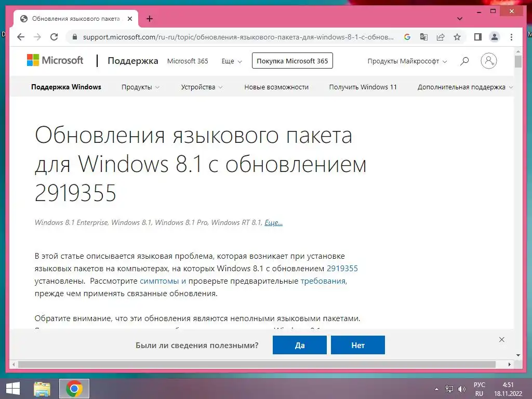This screenshot has height=399, width=532.
Task: Click the scroll up arrow
Action: tap(518, 51)
